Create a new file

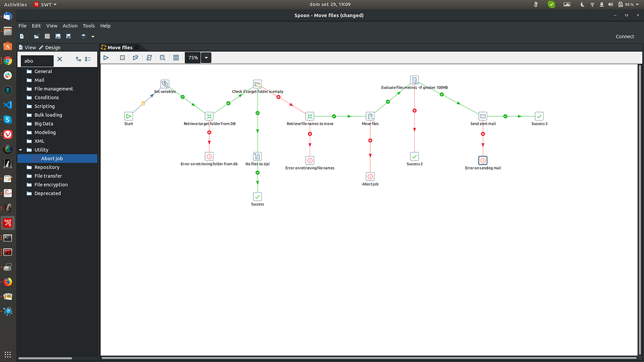[21, 36]
